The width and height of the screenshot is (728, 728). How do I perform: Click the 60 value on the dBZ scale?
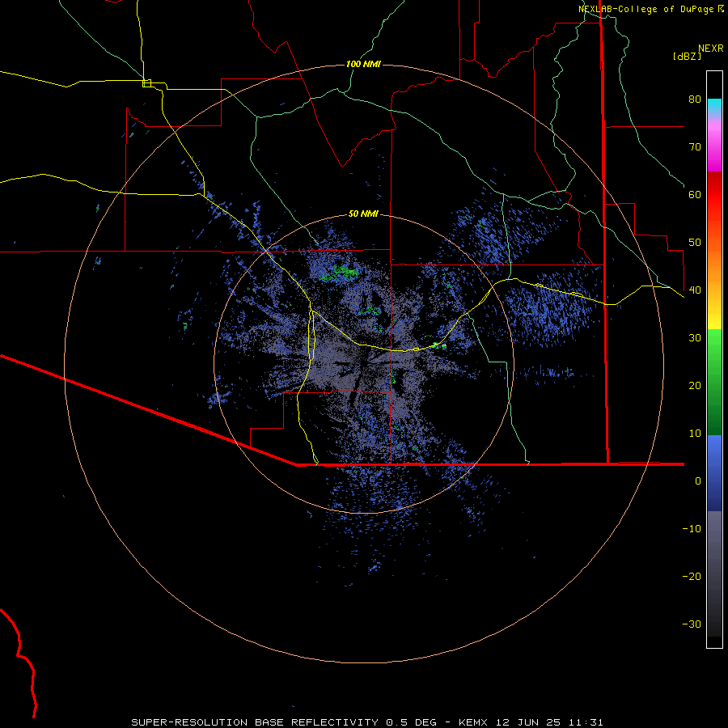click(x=695, y=194)
